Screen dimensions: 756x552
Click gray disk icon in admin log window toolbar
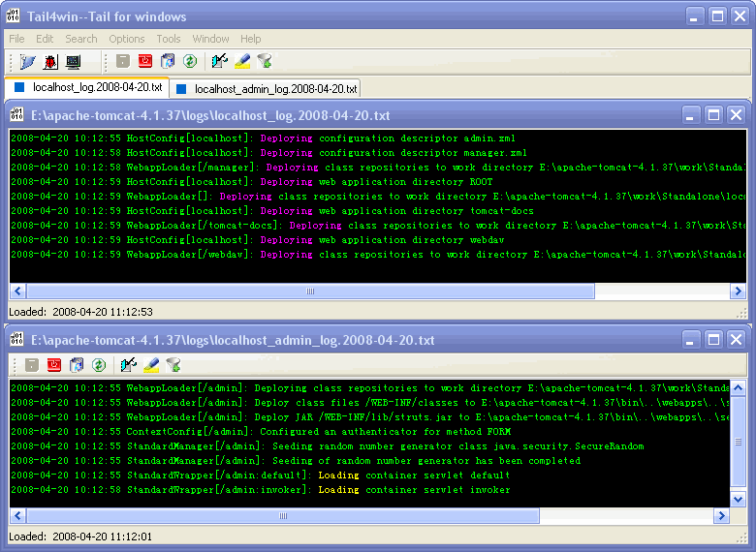pyautogui.click(x=32, y=365)
